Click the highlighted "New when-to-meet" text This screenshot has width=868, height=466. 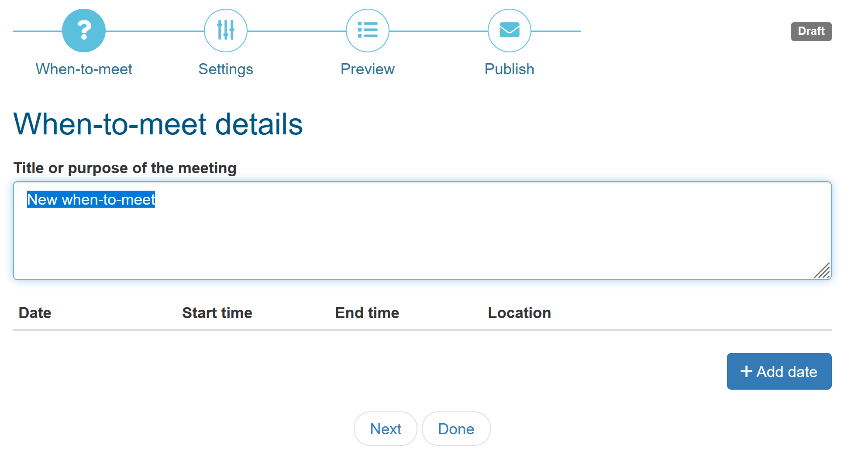point(91,199)
